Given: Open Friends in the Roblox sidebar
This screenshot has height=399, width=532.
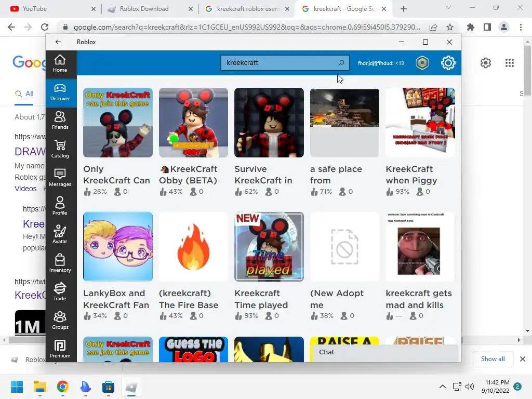Looking at the screenshot, I should point(60,121).
